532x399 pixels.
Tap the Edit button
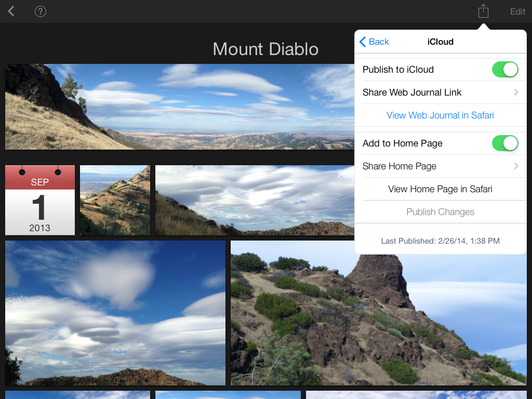click(x=518, y=11)
